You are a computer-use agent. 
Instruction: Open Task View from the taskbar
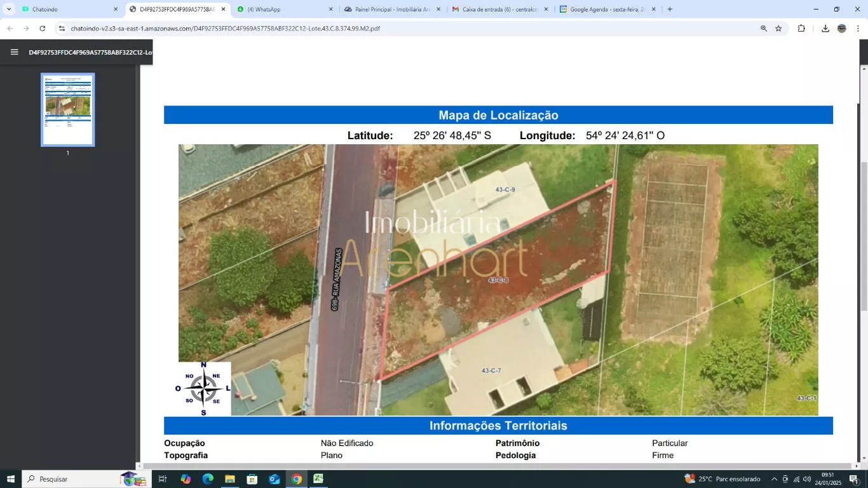[163, 478]
